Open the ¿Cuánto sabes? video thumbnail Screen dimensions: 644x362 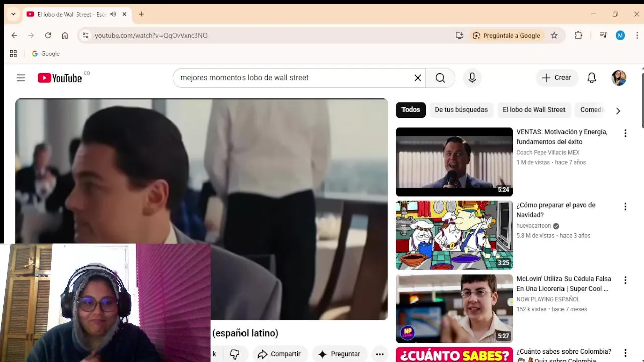click(x=454, y=354)
